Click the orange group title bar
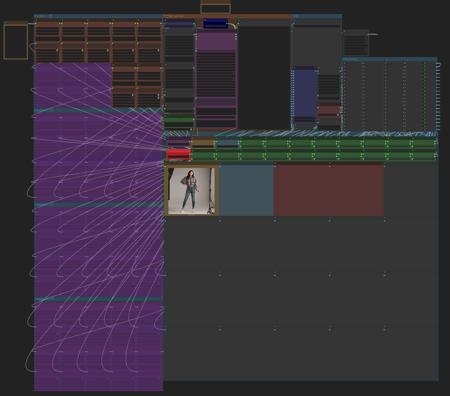 [x=228, y=16]
